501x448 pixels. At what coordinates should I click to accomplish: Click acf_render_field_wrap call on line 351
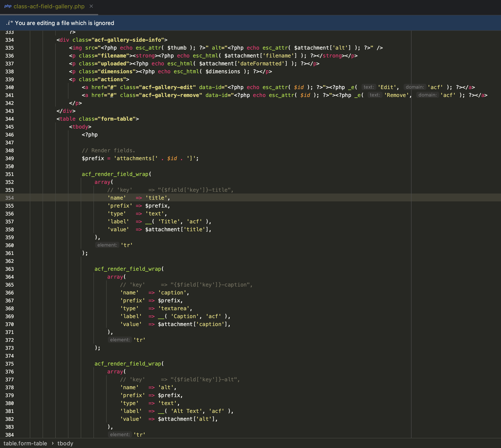[x=115, y=174]
